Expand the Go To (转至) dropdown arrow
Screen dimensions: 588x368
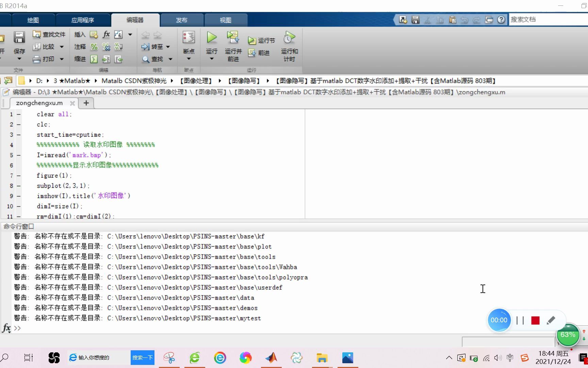168,47
